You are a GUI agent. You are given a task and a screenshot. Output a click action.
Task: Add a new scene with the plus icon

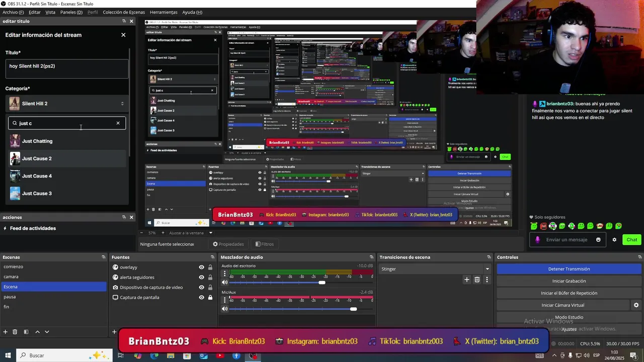click(x=5, y=332)
